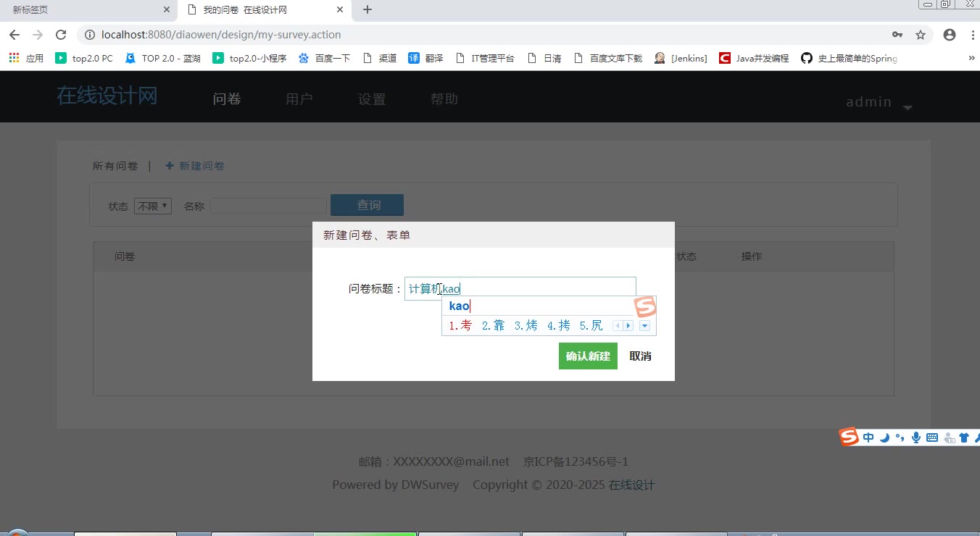Open the 设置 nav menu
The height and width of the screenshot is (536, 980).
point(372,99)
